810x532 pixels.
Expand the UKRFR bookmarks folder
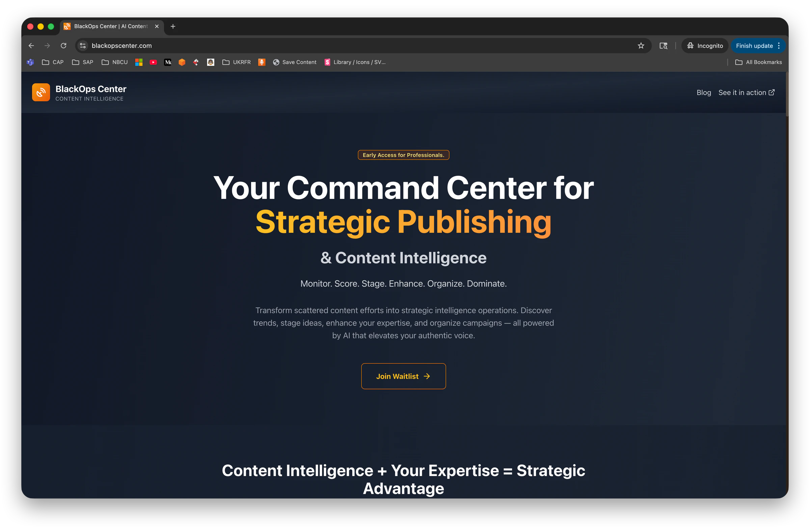pos(236,62)
